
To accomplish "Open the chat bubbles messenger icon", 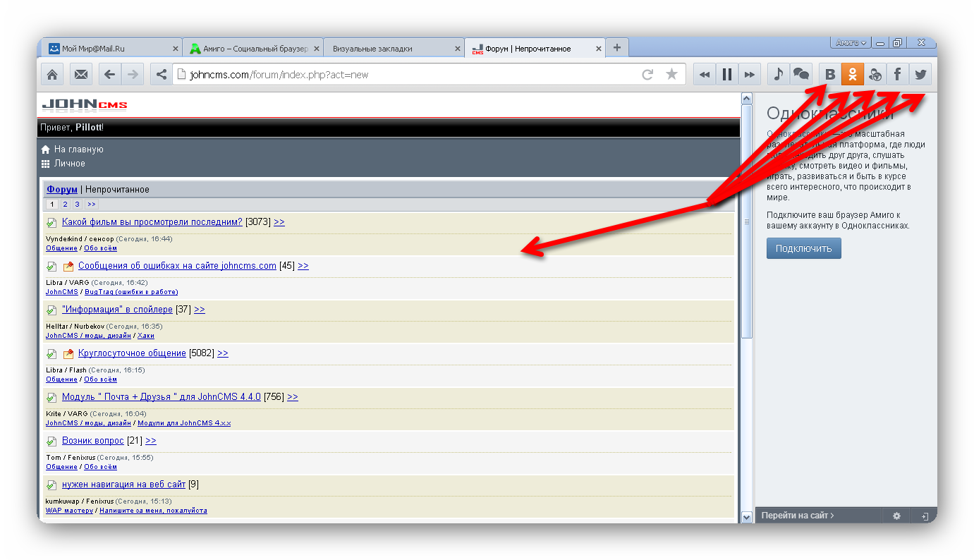I will point(800,74).
